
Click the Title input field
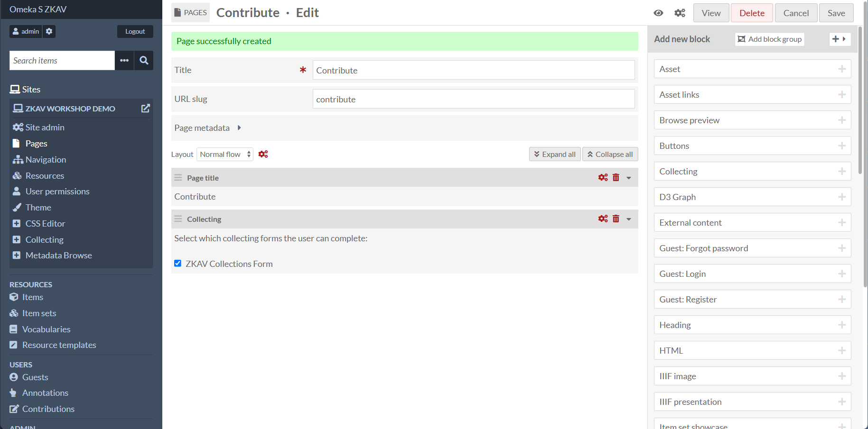coord(474,70)
